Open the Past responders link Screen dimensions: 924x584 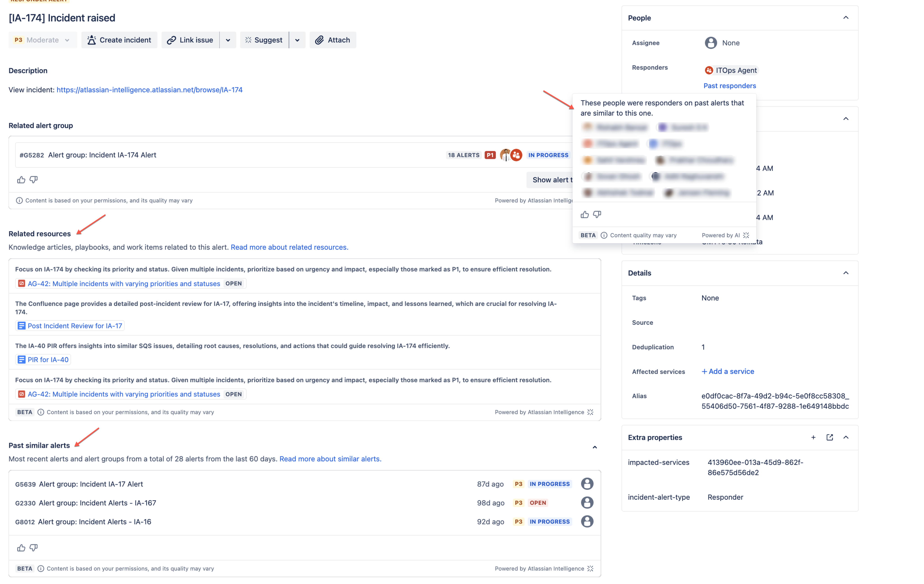pyautogui.click(x=730, y=85)
